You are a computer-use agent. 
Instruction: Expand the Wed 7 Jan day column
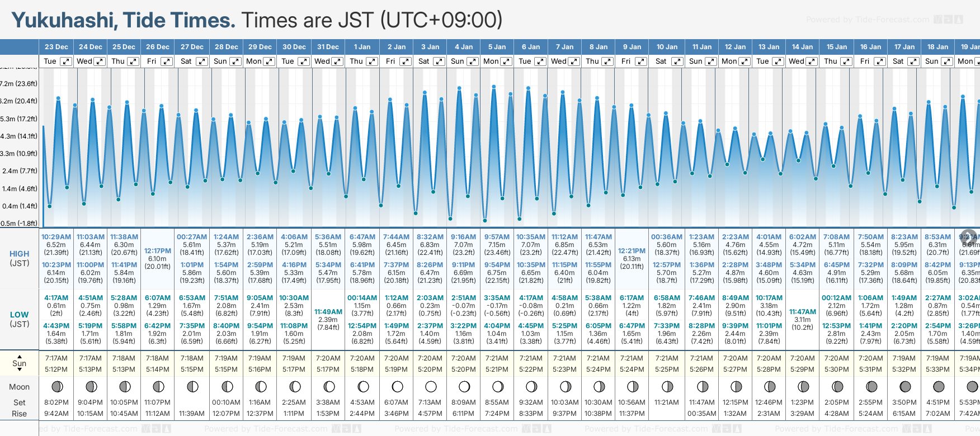tap(574, 61)
